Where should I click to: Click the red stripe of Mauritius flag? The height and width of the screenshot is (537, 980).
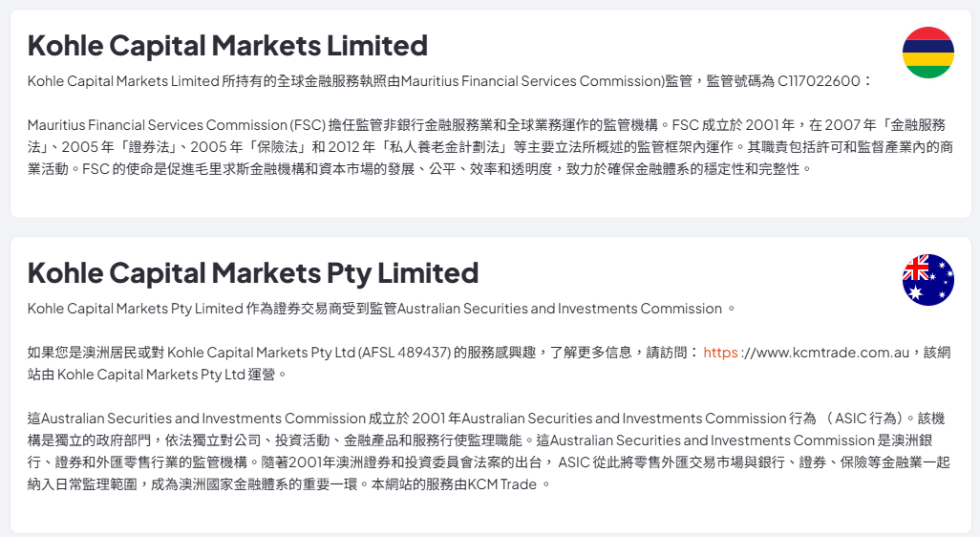pos(928,33)
